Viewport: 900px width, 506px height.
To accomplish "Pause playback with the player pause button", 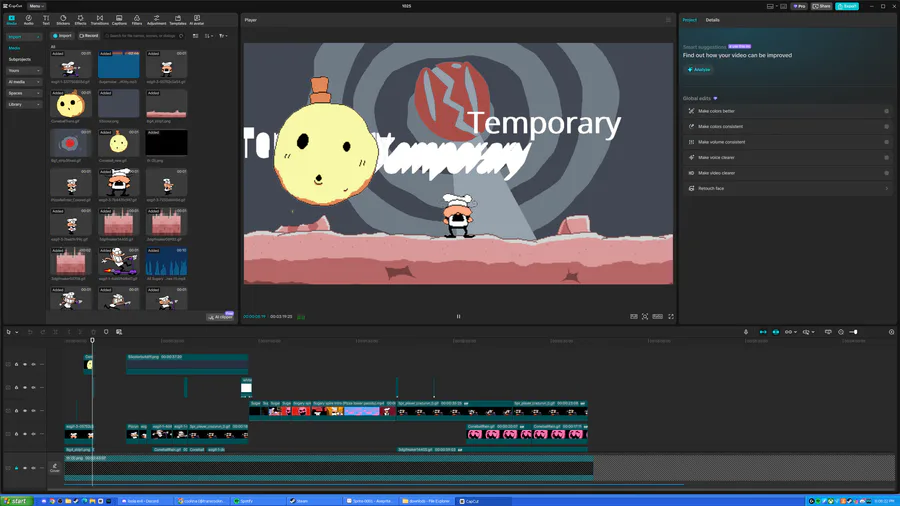I will [x=458, y=317].
